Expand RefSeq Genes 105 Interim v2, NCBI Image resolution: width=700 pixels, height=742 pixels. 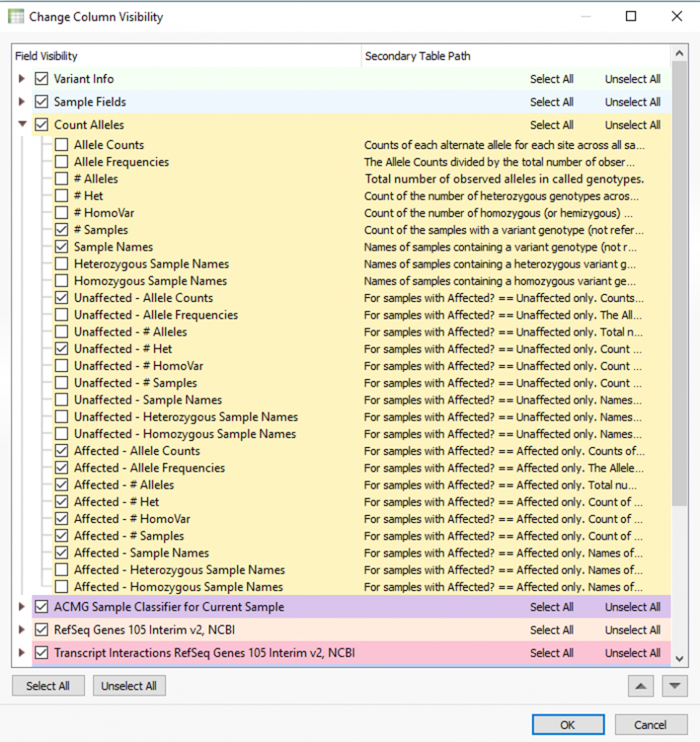[20, 630]
